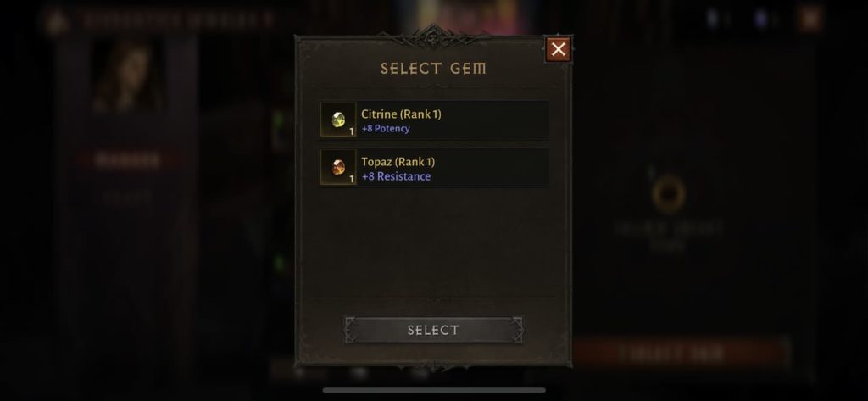
Task: Tap the blurred golden ring socket icon
Action: click(669, 194)
